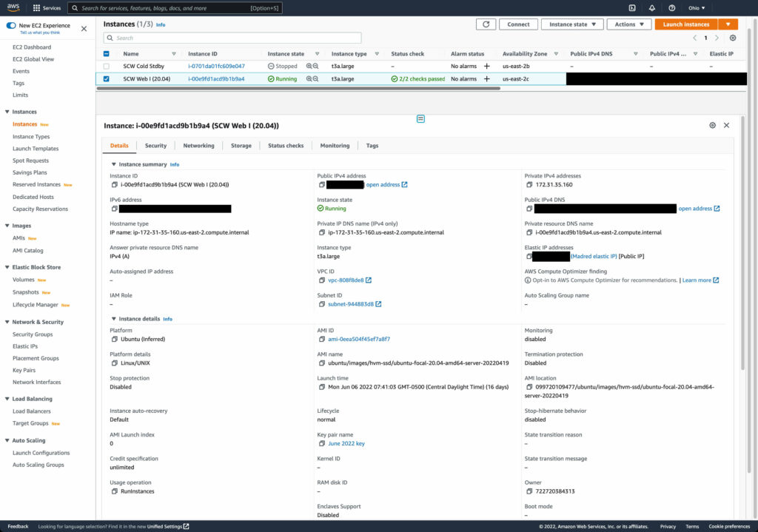Close the New EC2 Experience banner
Viewport: 758px width, 532px height.
[x=84, y=29]
